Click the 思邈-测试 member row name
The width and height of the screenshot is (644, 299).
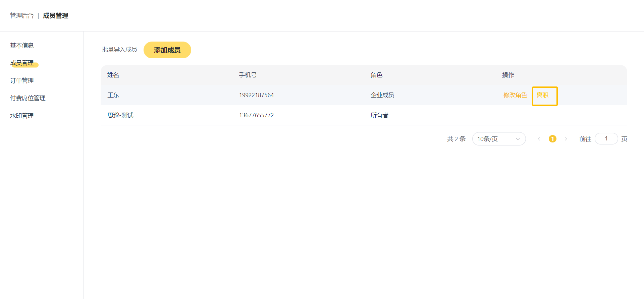(120, 115)
